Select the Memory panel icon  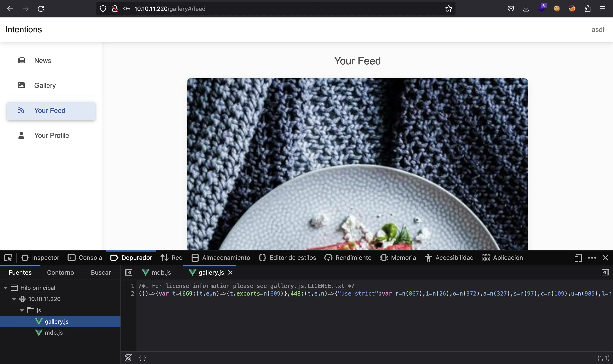[x=384, y=257]
